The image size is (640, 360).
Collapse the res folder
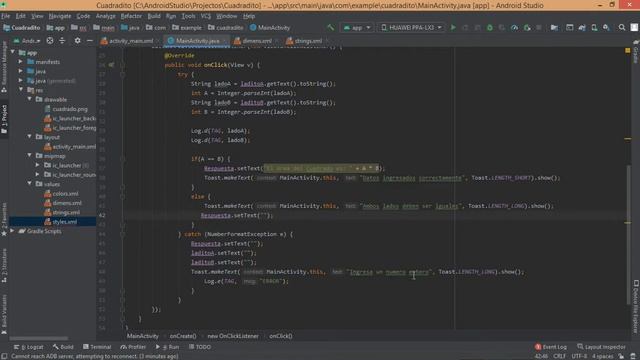point(20,90)
